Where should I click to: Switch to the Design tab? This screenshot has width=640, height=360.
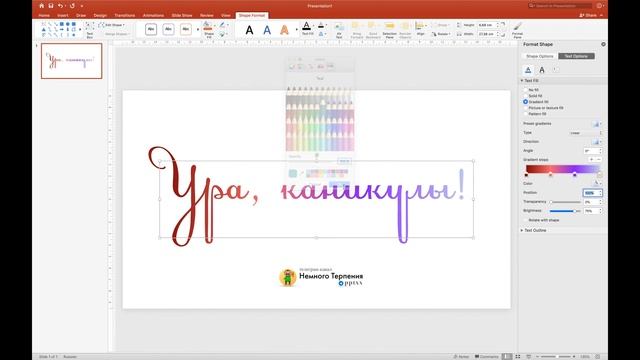coord(100,16)
